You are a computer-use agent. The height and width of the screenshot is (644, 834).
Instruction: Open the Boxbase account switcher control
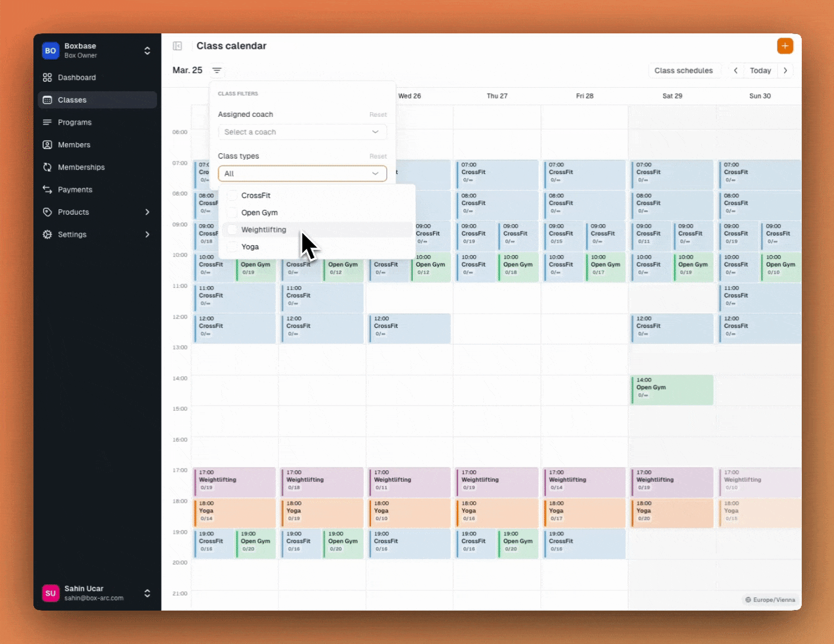[147, 51]
